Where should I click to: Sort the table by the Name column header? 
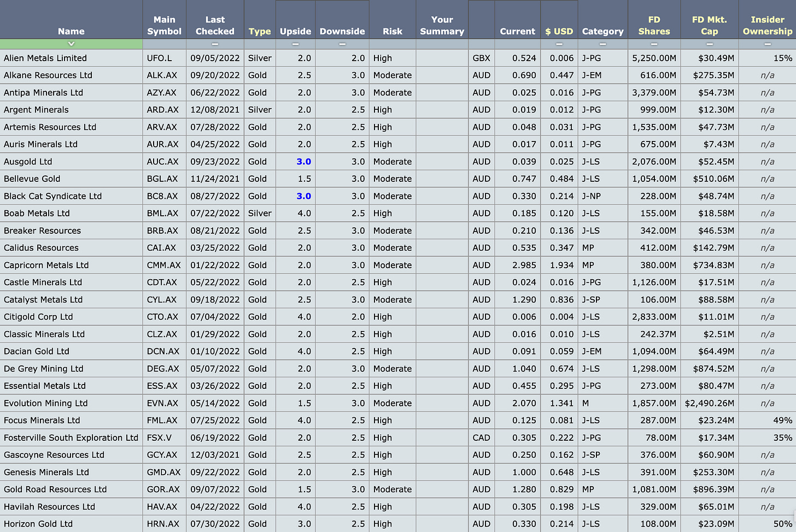tap(71, 31)
